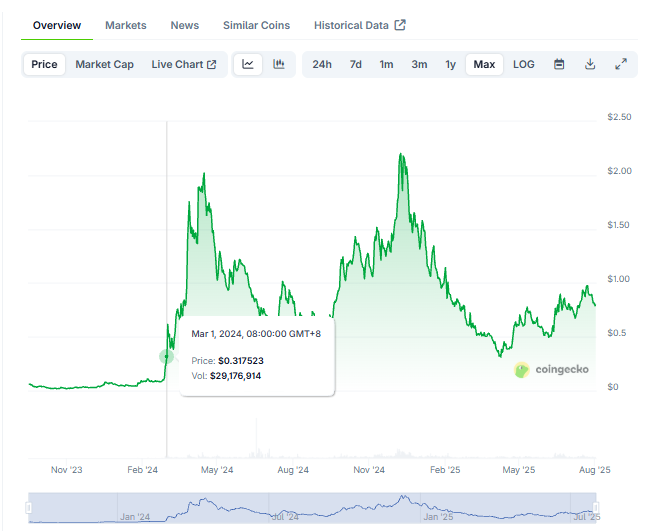Click the Historical Data external link icon
Screen dimensions: 667x531
(x=400, y=25)
